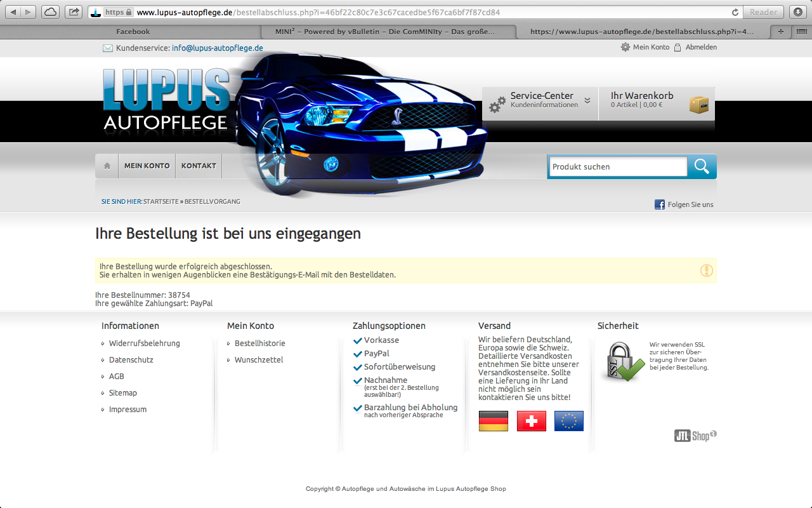
Task: Open the KONTAKT navigation item
Action: [x=199, y=166]
